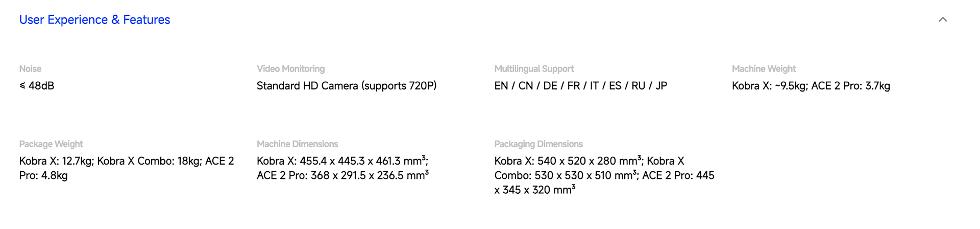Click the Noise spec label
980x229 pixels.
tap(30, 68)
